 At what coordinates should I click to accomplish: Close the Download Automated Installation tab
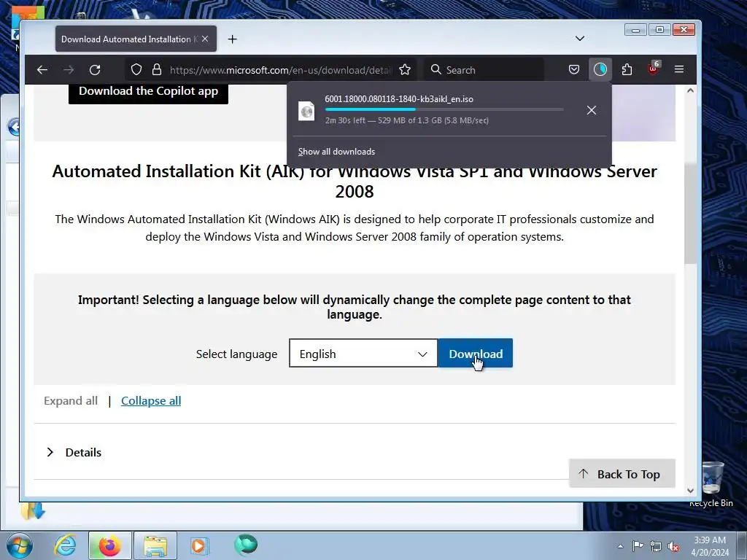coord(205,39)
